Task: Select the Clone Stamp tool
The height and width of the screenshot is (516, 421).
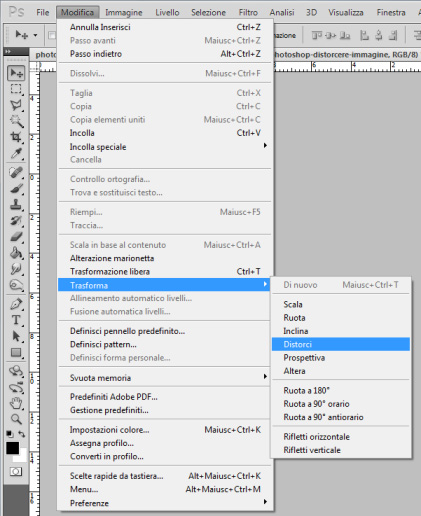Action: (16, 204)
